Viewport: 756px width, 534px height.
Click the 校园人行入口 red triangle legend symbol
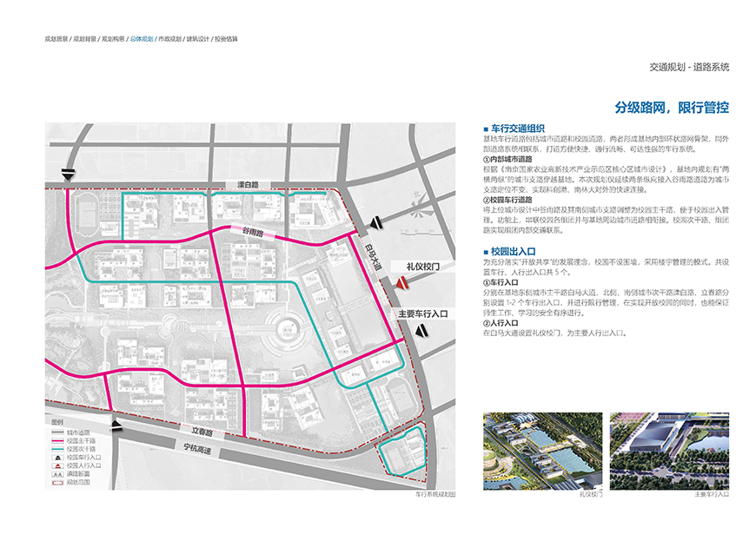[57, 465]
